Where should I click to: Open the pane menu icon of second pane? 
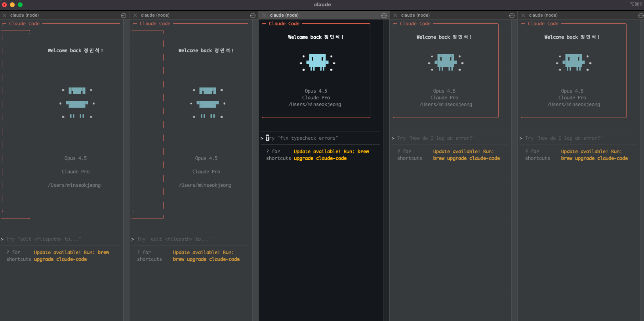[x=253, y=15]
